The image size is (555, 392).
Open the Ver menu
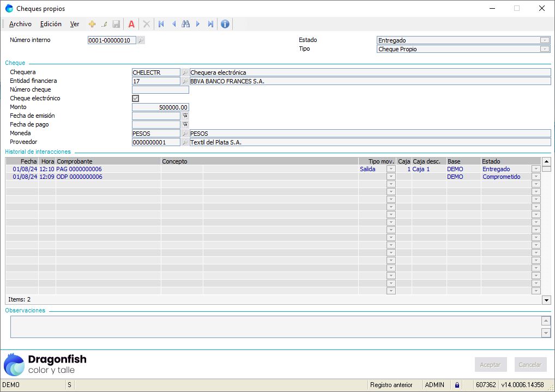(x=74, y=24)
